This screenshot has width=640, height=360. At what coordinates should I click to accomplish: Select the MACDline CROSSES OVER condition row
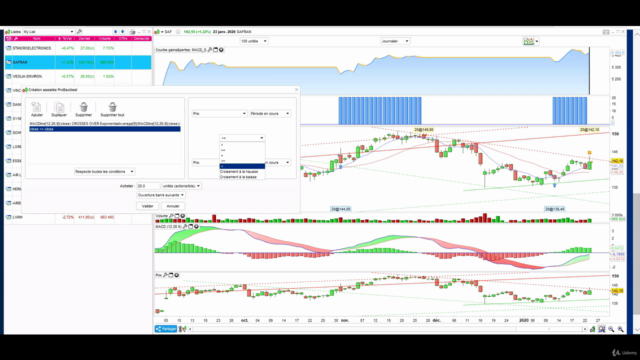(104, 123)
